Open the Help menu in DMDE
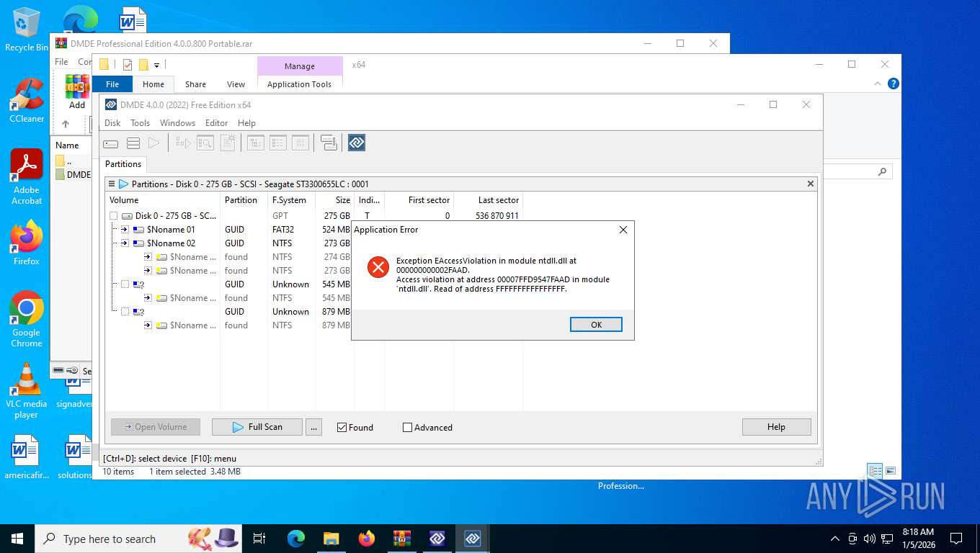 click(246, 123)
